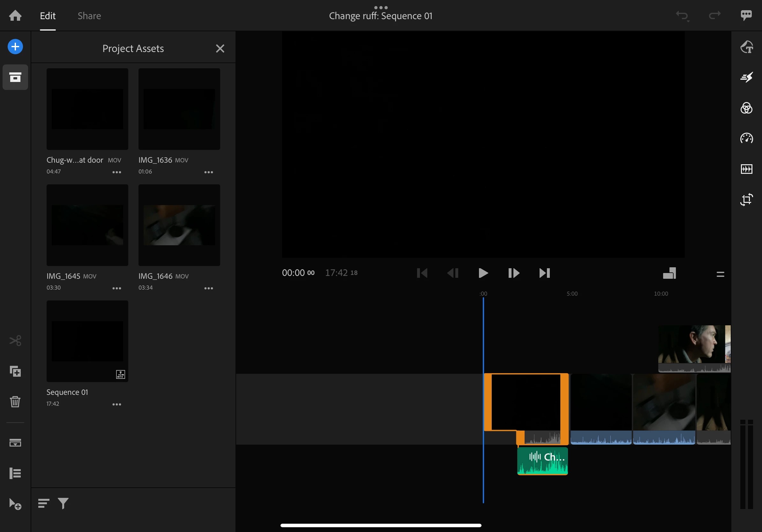Toggle the Project Assets panel icon
This screenshot has height=532, width=762.
[15, 77]
